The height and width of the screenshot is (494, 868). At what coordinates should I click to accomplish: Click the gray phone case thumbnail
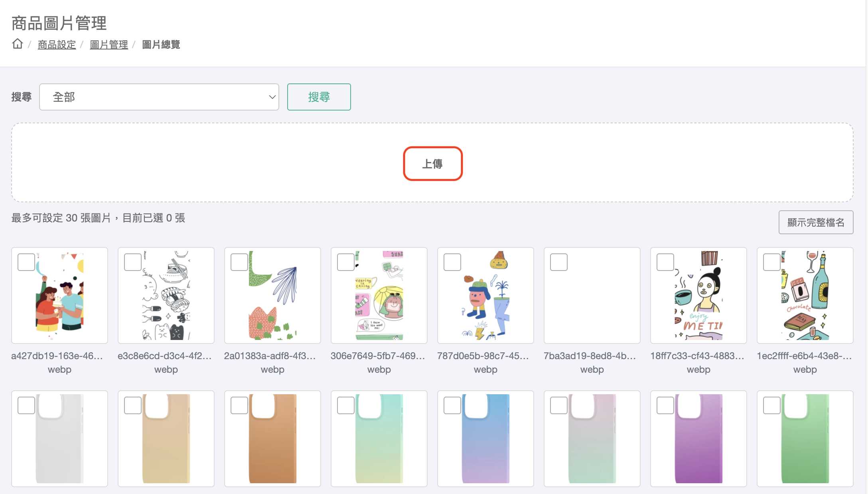pyautogui.click(x=59, y=439)
